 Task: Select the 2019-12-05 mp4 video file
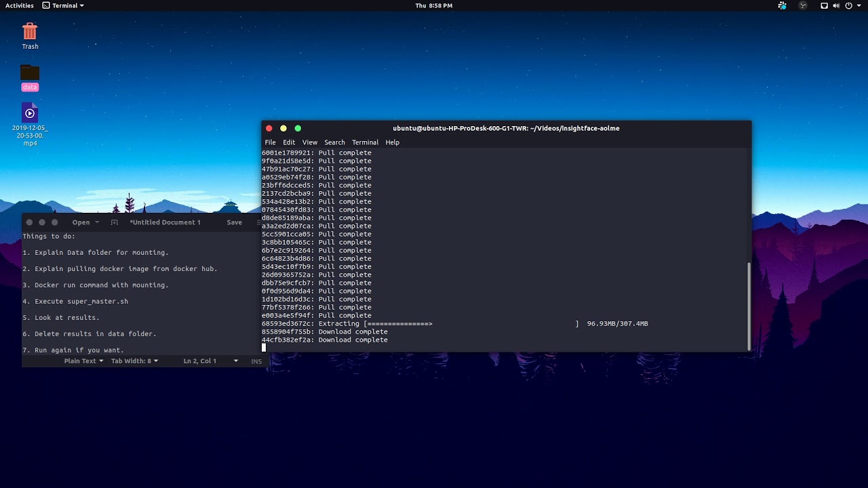coord(30,114)
